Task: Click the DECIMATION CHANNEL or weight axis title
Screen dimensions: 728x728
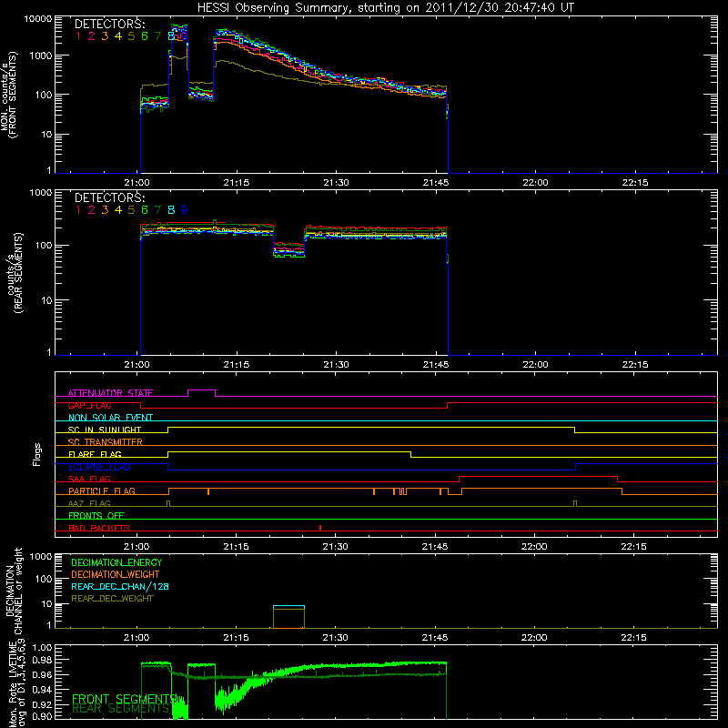Action: tap(15, 591)
